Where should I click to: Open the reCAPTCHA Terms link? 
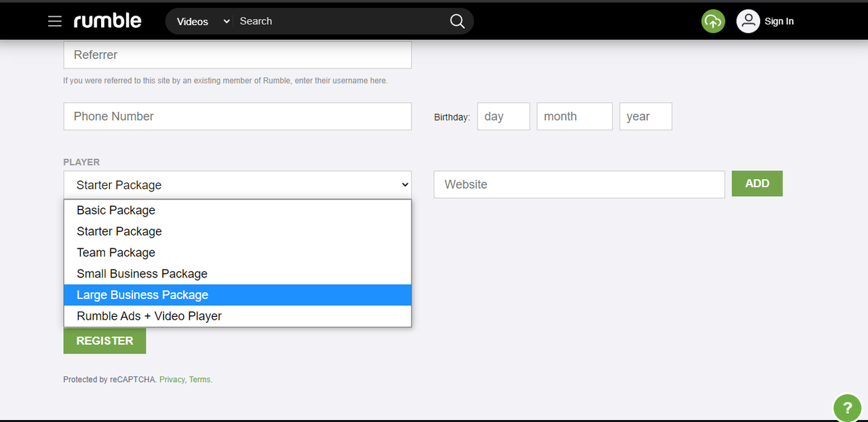199,380
